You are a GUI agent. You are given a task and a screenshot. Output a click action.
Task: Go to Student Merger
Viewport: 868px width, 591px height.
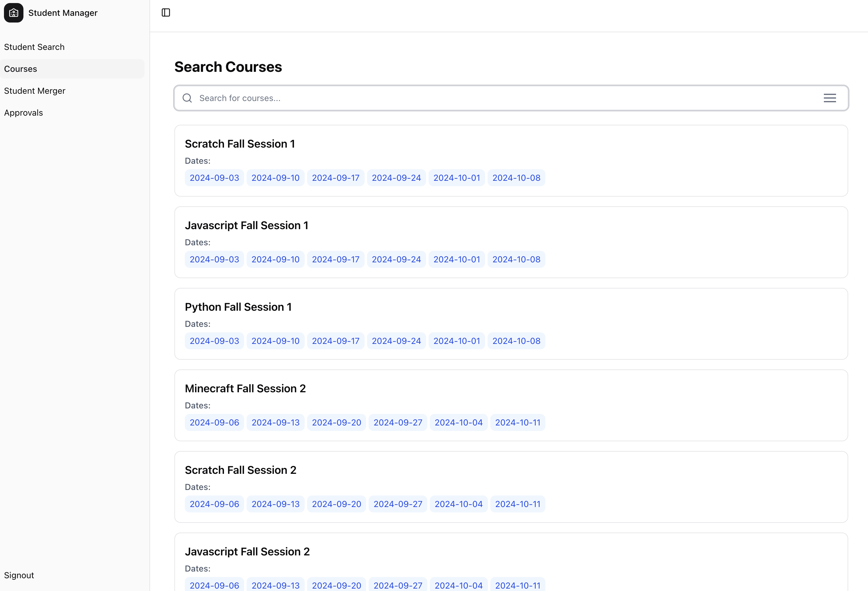click(x=34, y=90)
